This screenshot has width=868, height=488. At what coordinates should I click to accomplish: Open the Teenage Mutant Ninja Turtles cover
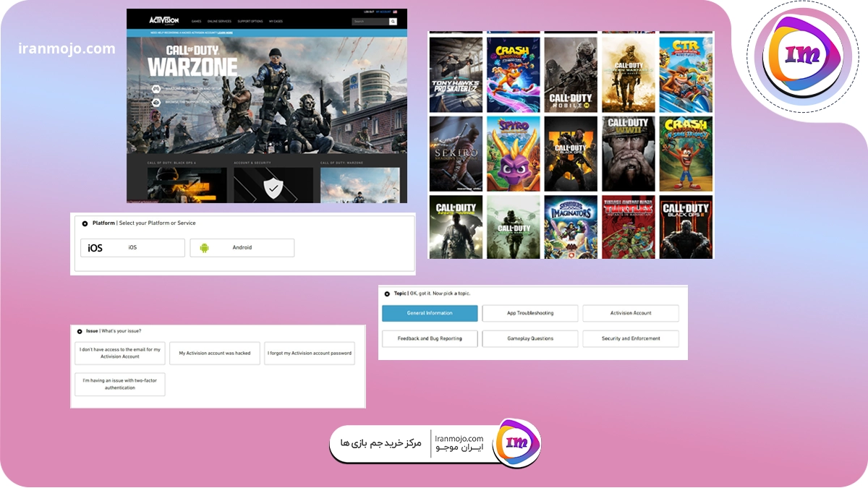pos(629,227)
